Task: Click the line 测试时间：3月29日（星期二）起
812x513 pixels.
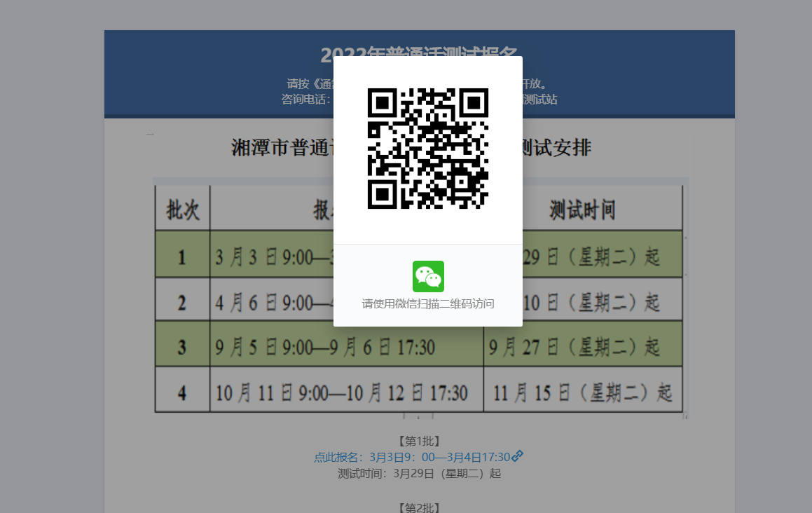Action: [x=420, y=474]
